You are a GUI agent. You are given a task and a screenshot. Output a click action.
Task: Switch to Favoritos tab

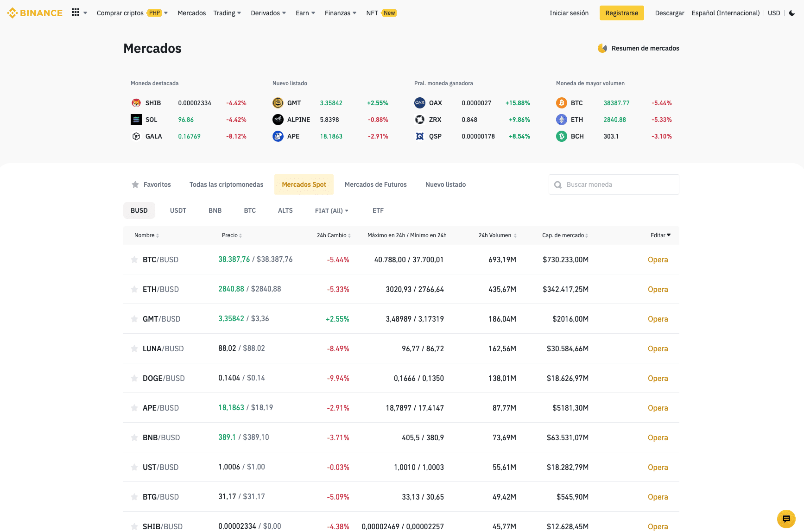pyautogui.click(x=152, y=184)
